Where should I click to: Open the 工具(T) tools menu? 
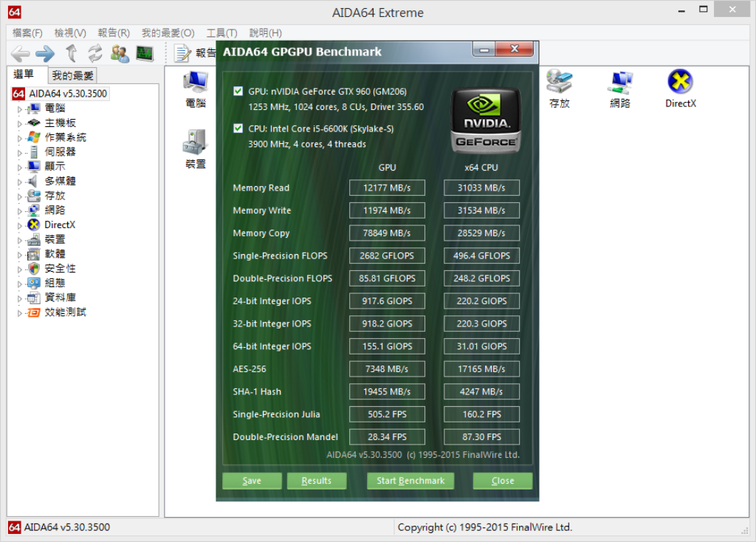tap(221, 32)
